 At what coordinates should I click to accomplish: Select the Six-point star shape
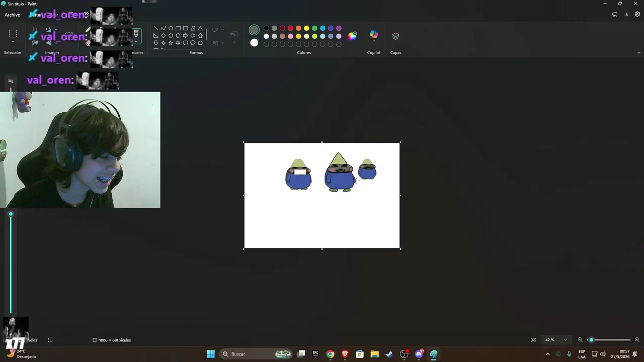tap(178, 43)
